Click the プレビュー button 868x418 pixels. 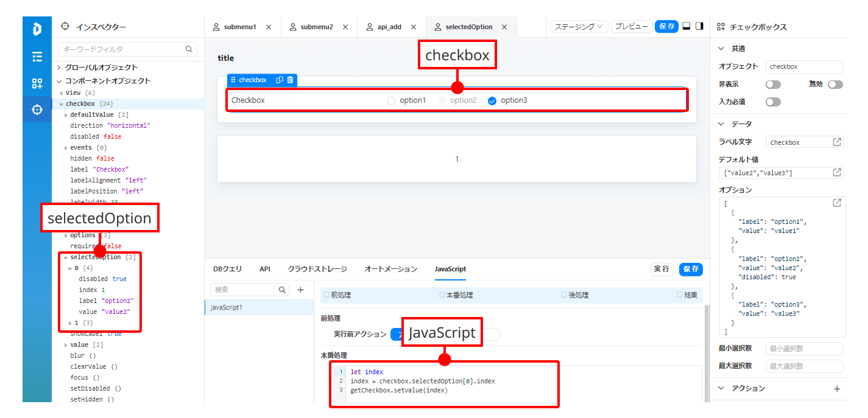631,26
